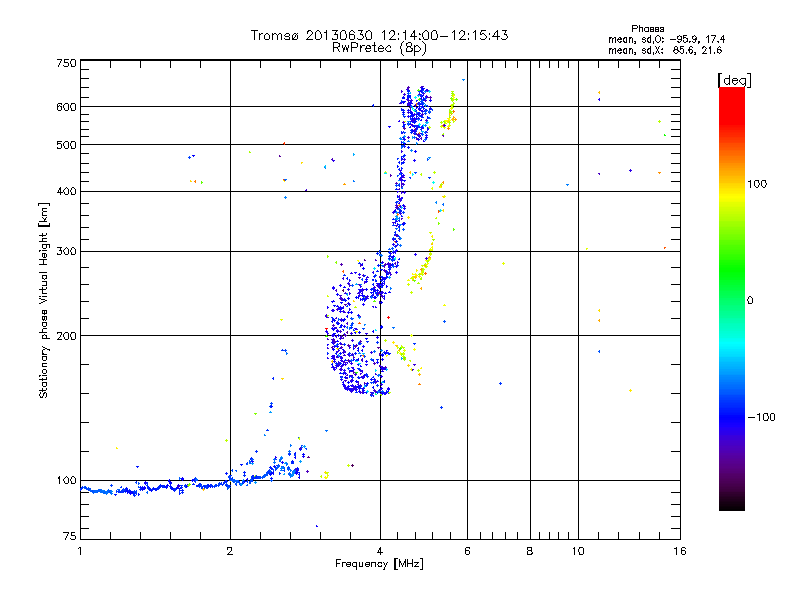
Task: Click the x-axis tick label '1'
Action: 80,551
